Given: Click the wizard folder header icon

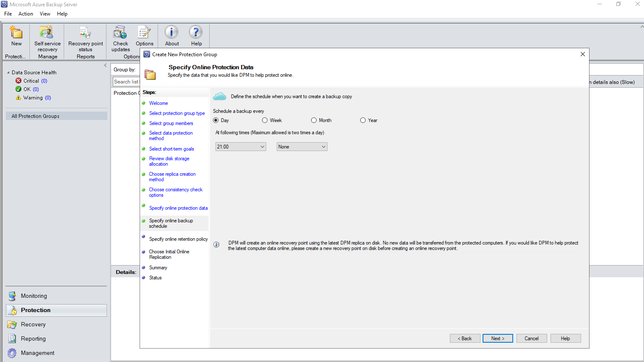Looking at the screenshot, I should click(x=150, y=74).
